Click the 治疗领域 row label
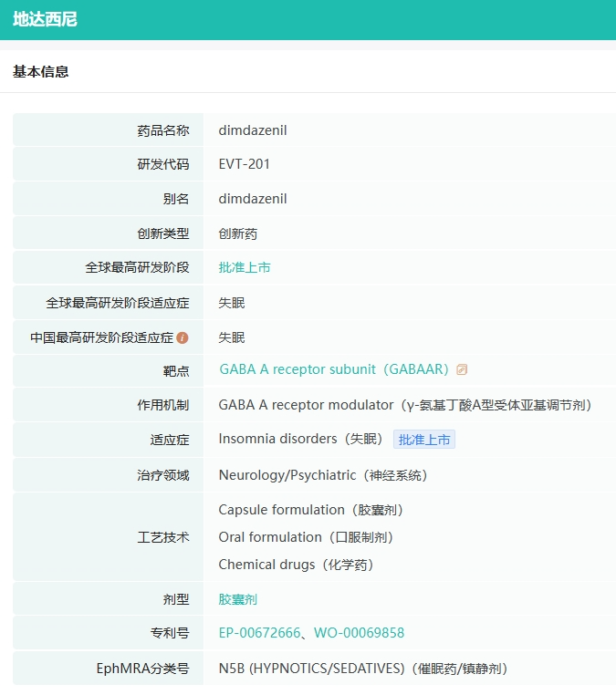The height and width of the screenshot is (695, 616). pos(163,475)
